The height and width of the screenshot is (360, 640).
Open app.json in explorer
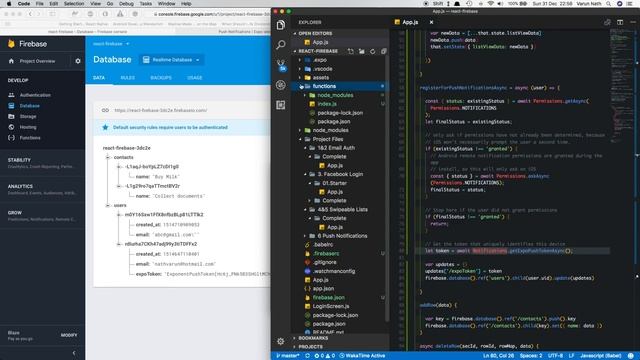tap(323, 289)
